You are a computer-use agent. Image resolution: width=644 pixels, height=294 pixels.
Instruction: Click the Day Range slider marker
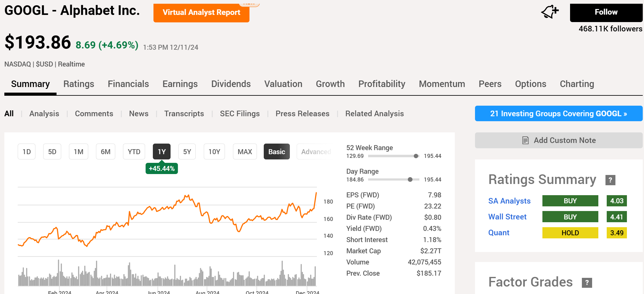click(410, 180)
